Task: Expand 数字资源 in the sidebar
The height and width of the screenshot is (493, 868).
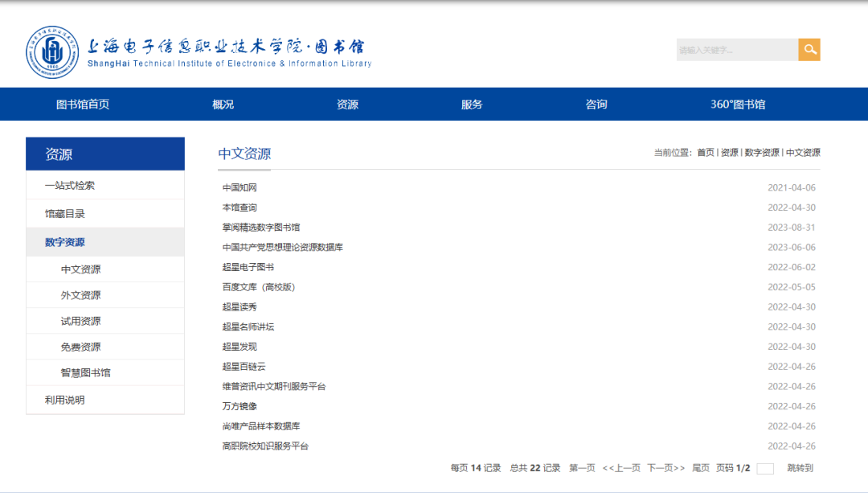Action: [65, 242]
